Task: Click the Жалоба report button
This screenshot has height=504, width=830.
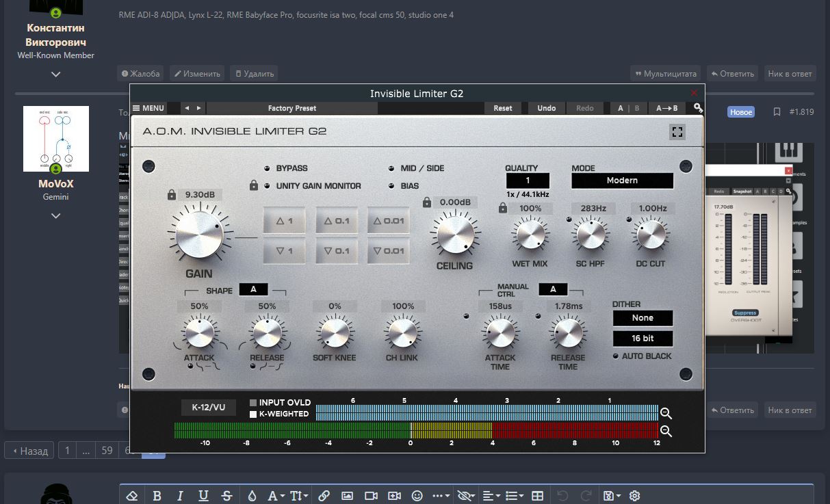Action: pos(140,73)
